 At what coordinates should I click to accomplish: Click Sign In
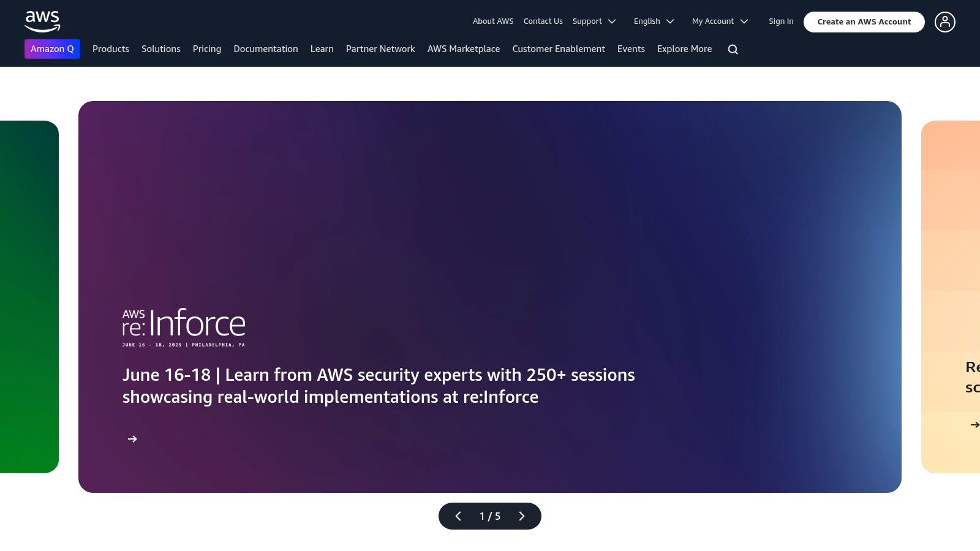pyautogui.click(x=781, y=21)
